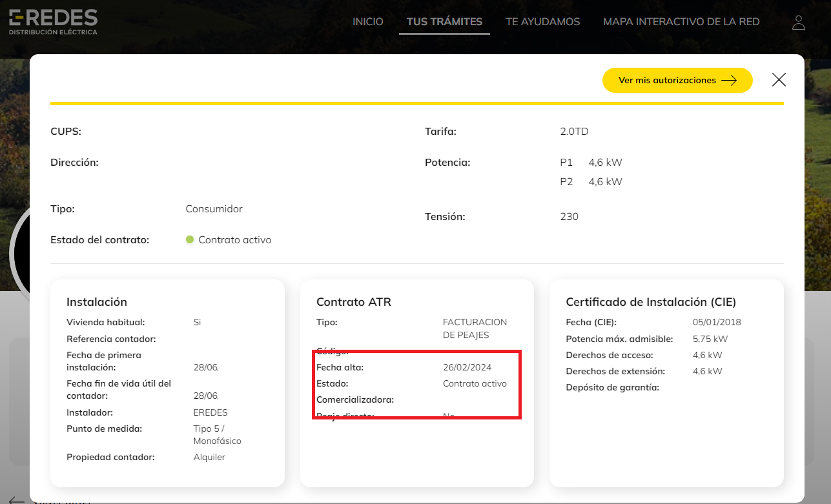This screenshot has width=831, height=504.
Task: Select Derechos de extensión 4,6 kW value
Action: click(x=708, y=371)
